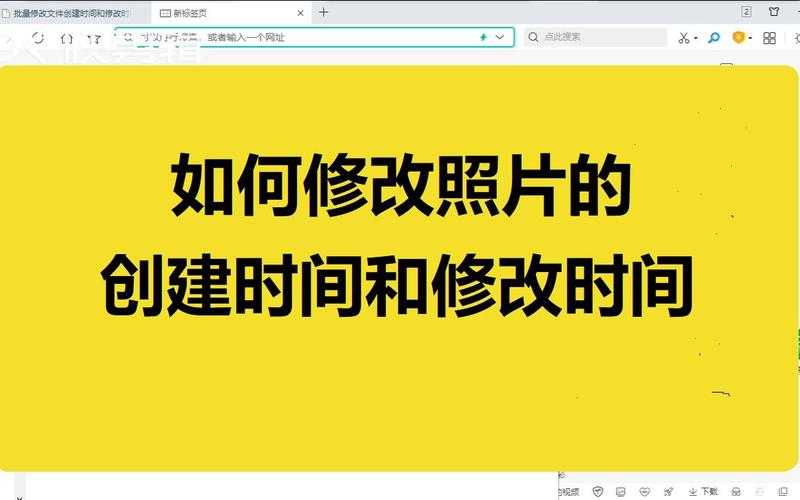Click the rocket accelerator icon in status bar

pyautogui.click(x=668, y=492)
